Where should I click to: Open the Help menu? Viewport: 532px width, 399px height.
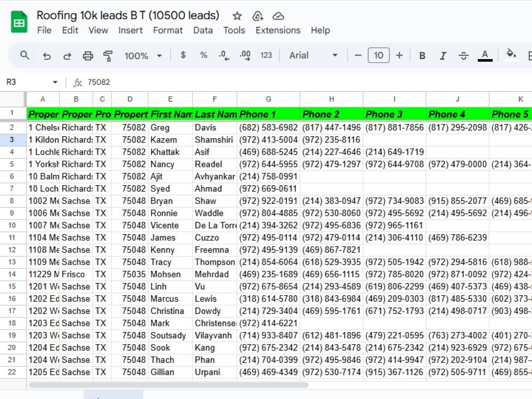pos(320,30)
